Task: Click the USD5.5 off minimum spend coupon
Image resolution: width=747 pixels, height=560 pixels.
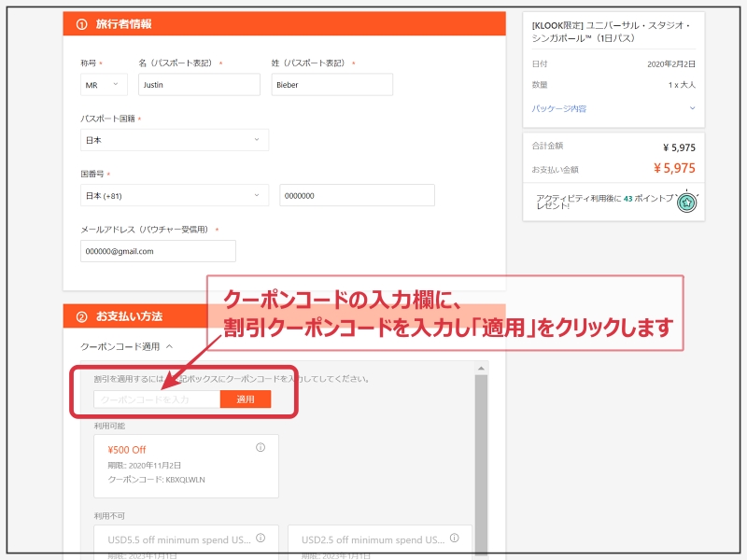Action: (x=186, y=542)
